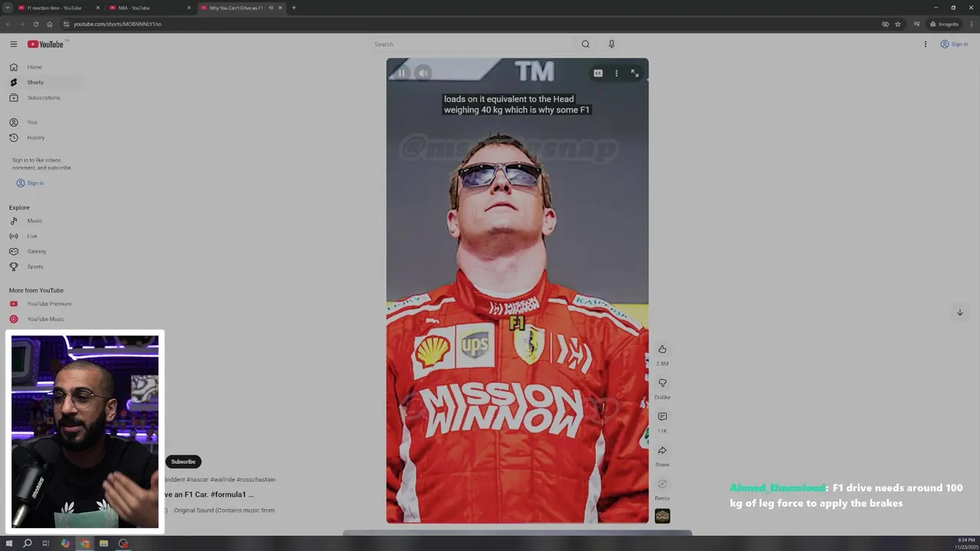Click the top-right Sign in button
The image size is (980, 551).
954,44
